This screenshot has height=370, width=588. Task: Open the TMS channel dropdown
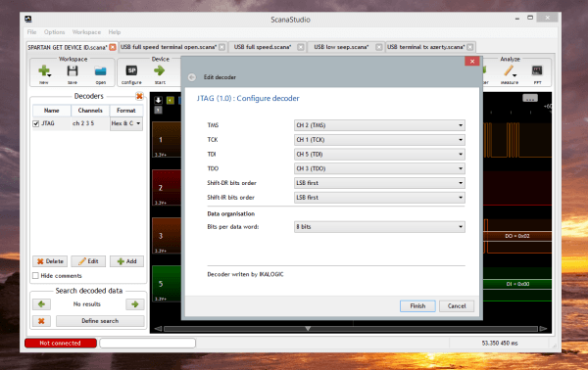pyautogui.click(x=379, y=125)
